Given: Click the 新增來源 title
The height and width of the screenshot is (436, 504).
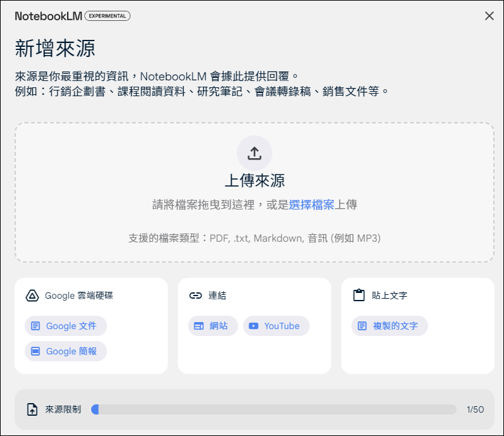Looking at the screenshot, I should pyautogui.click(x=55, y=49).
